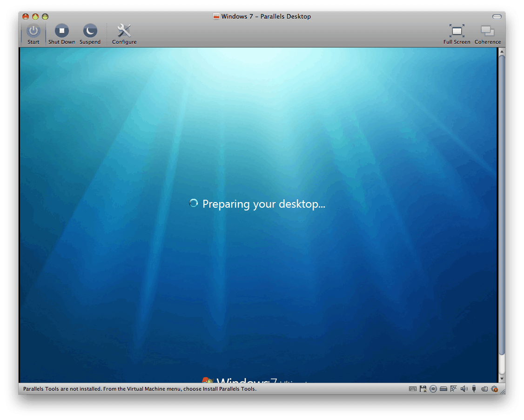
Task: Click the yellow minimize window button
Action: pyautogui.click(x=35, y=16)
